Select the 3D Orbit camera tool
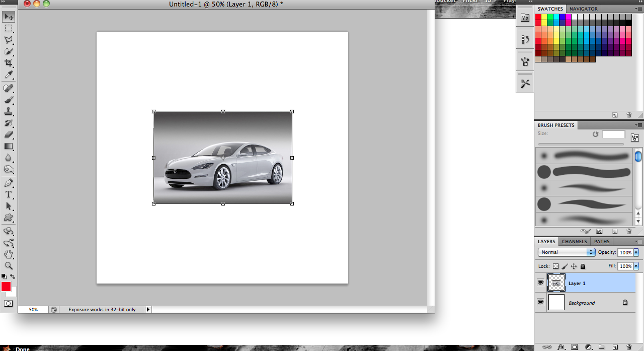Image resolution: width=644 pixels, height=351 pixels. pyautogui.click(x=9, y=243)
